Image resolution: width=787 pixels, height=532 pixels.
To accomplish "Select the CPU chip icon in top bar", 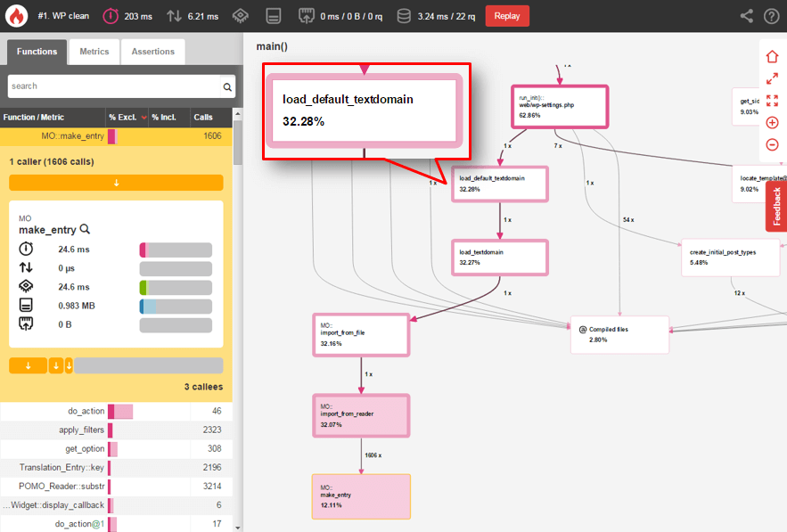I will [241, 16].
